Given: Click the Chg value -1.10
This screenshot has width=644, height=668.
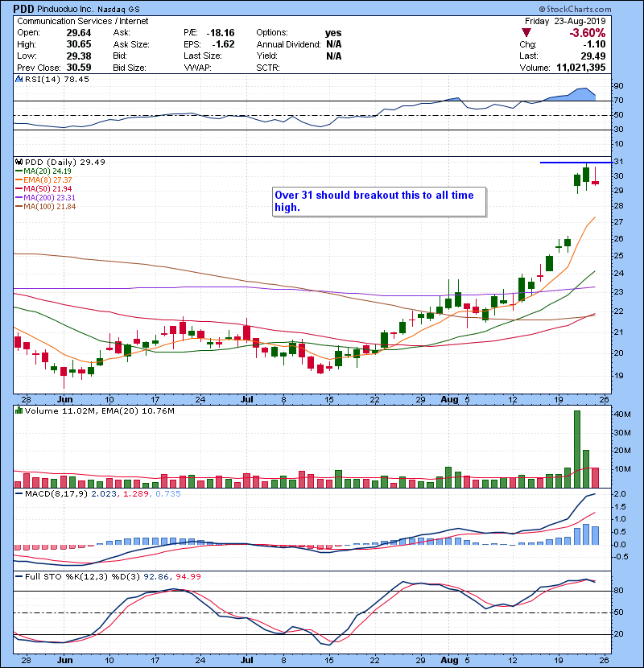Looking at the screenshot, I should (594, 44).
